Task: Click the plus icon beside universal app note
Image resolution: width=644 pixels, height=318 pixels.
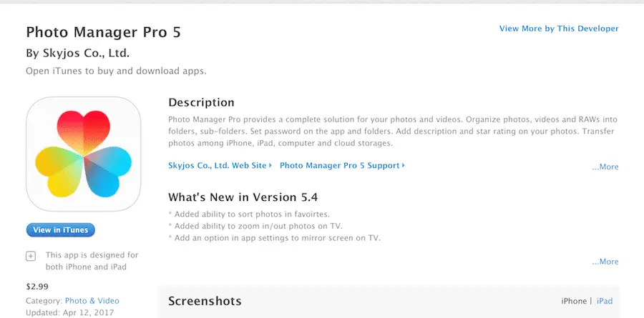Action: [31, 256]
